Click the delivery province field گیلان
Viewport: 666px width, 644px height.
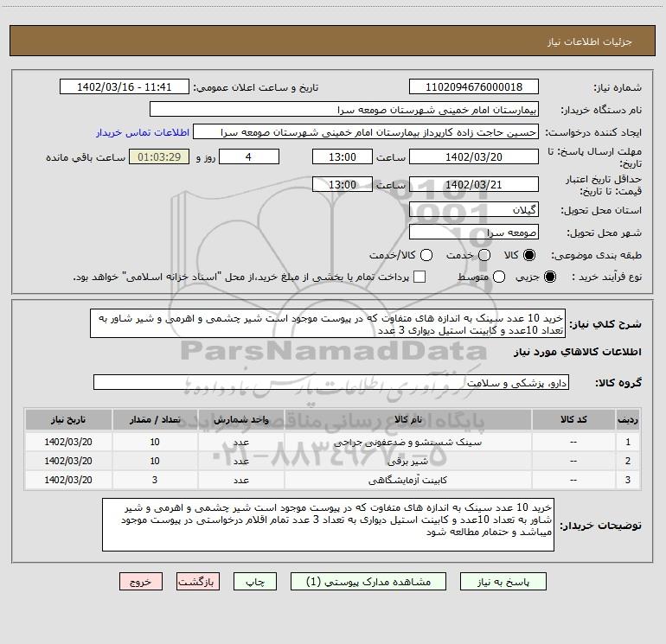pos(474,209)
